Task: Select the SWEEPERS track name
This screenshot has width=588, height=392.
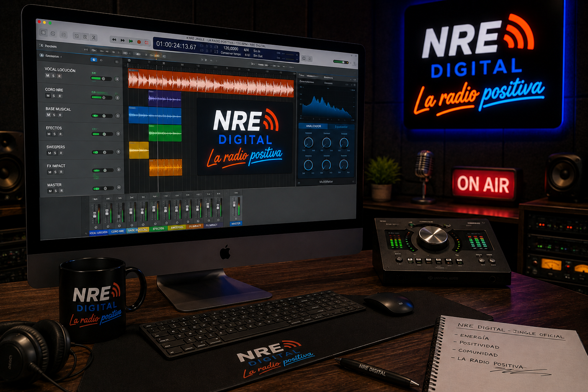Action: (x=56, y=147)
